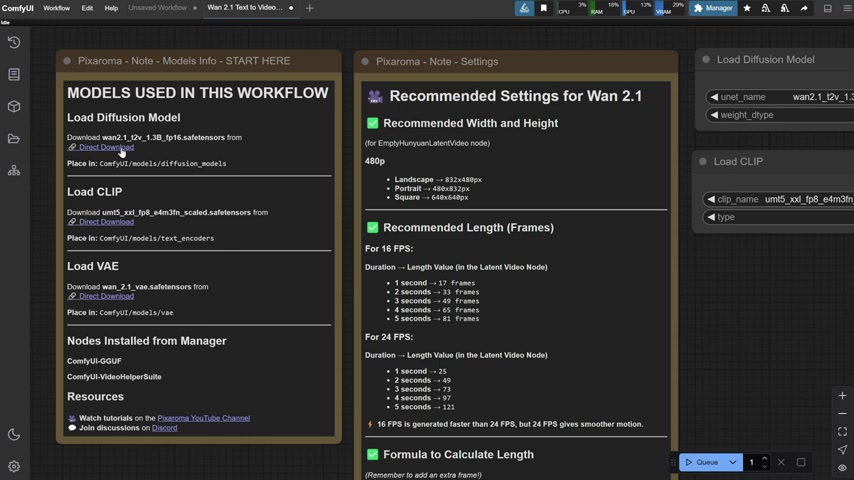The height and width of the screenshot is (480, 854).
Task: Open the hamburger menu at top right
Action: [847, 8]
